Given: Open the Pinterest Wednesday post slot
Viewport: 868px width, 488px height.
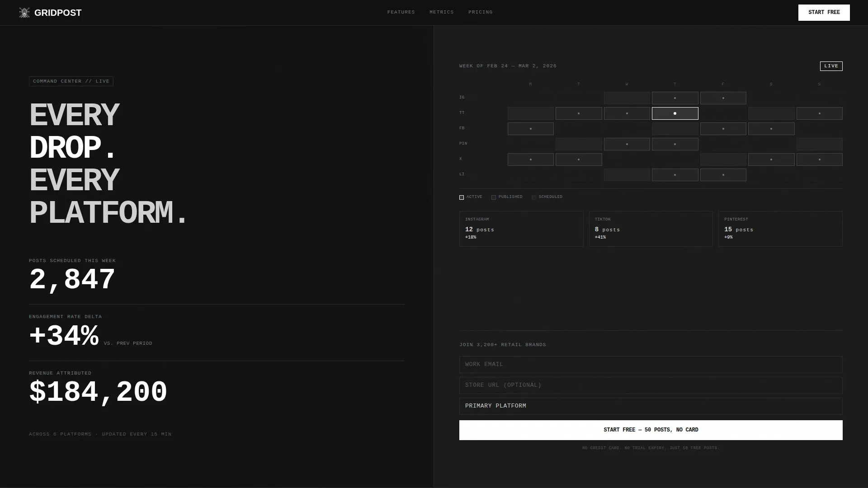Looking at the screenshot, I should pos(627,144).
